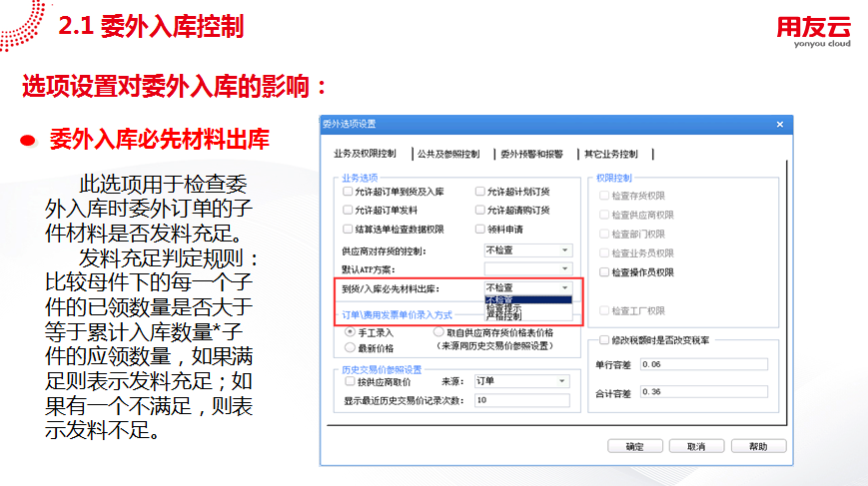Click the 确定 button
The height and width of the screenshot is (486, 868).
coord(635,446)
